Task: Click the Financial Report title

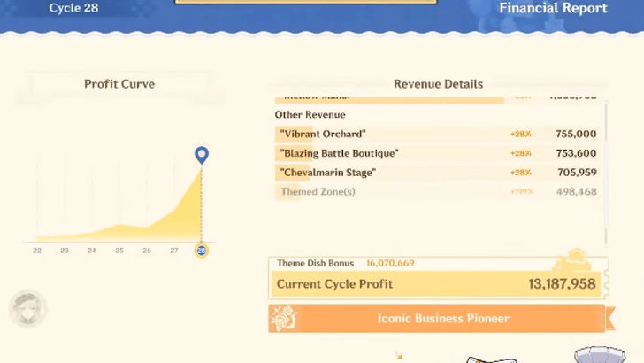Action: click(x=553, y=9)
